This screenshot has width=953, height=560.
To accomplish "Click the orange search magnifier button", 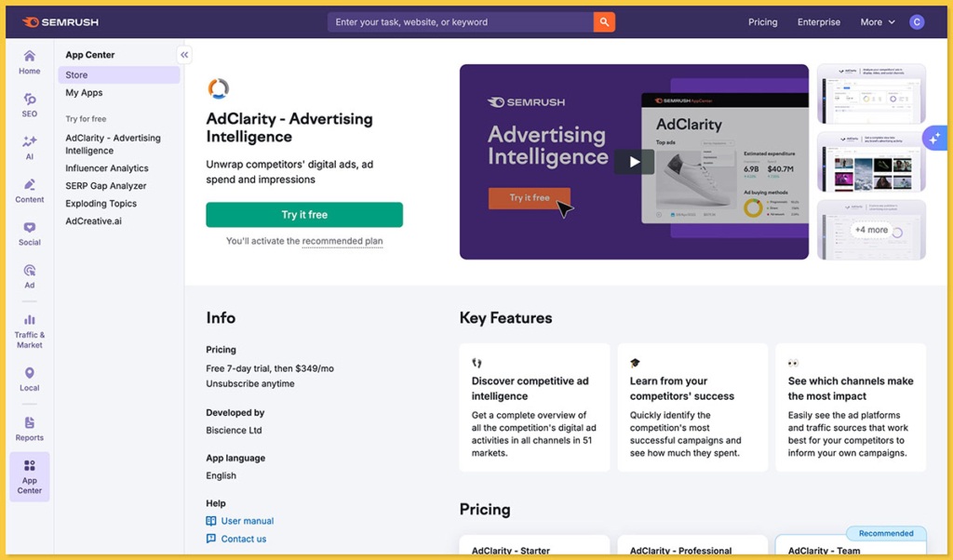I will (x=603, y=20).
